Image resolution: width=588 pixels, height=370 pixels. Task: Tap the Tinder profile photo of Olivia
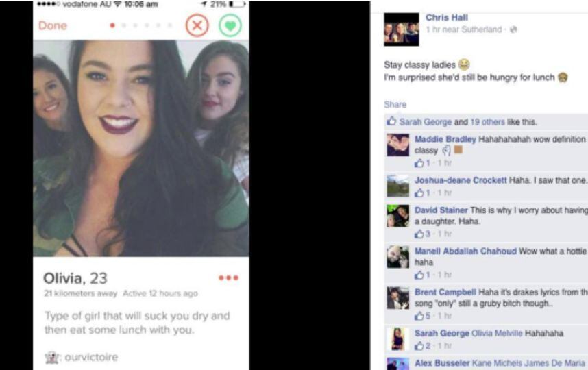[x=141, y=149]
